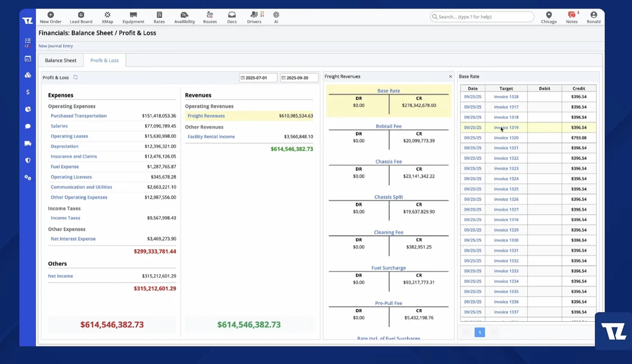Open Depreciation expense account
632x364 pixels.
pyautogui.click(x=65, y=146)
